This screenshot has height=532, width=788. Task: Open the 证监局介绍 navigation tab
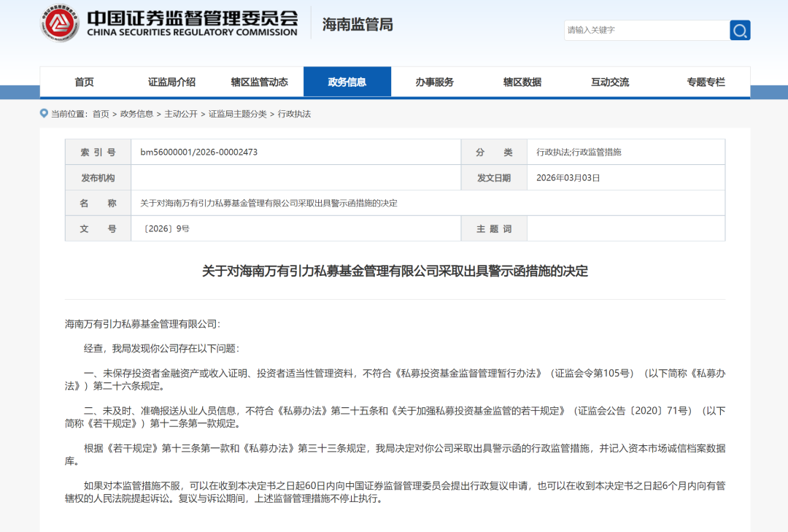[171, 82]
